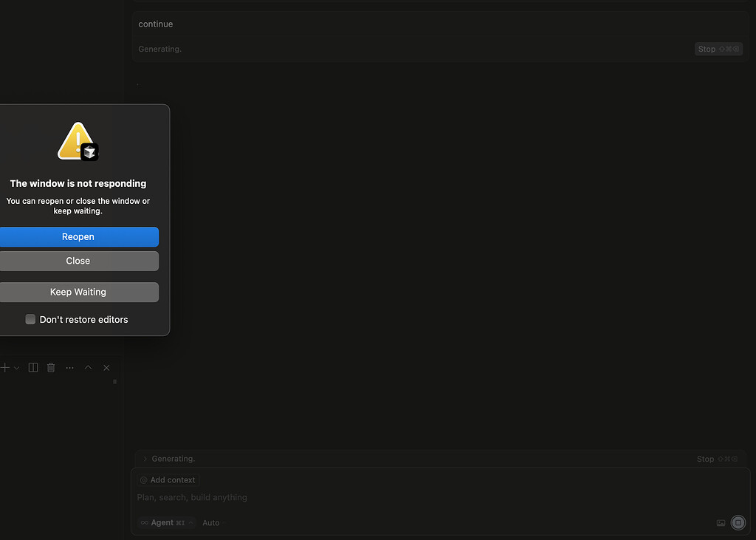Select the split terminal icon

(32, 367)
